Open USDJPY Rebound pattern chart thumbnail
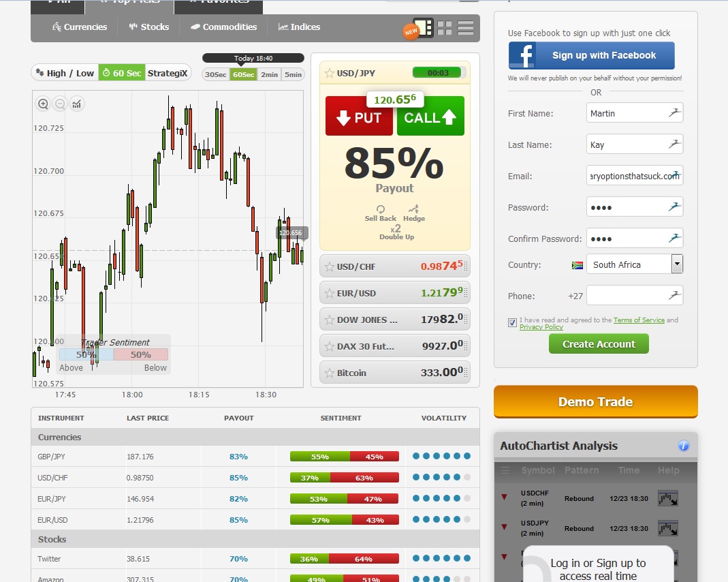Viewport: 728px width, 582px height. coord(668,529)
